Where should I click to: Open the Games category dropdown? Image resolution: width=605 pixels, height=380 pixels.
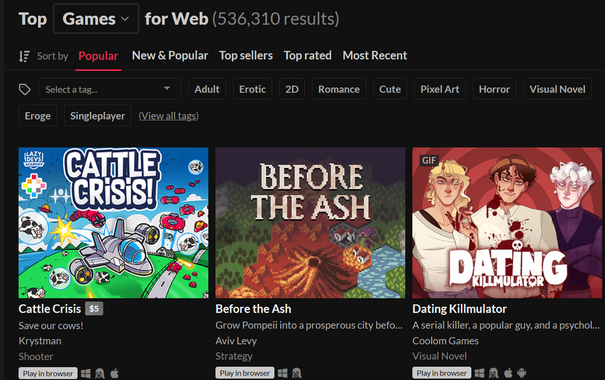[x=96, y=19]
